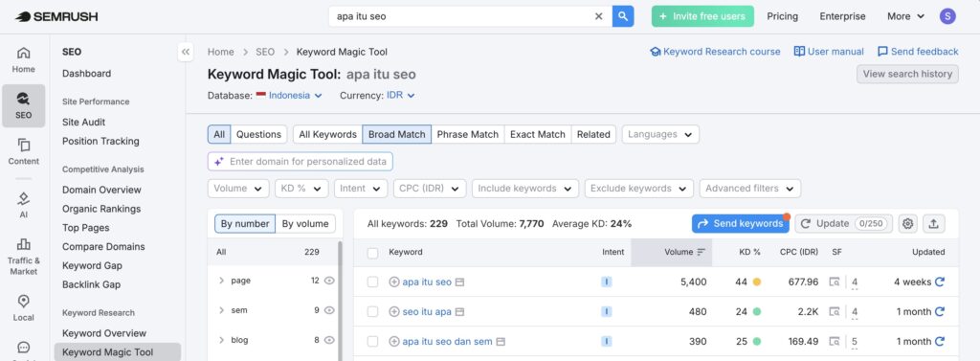Open the Include keywords dropdown
The image size is (980, 361).
(x=525, y=189)
